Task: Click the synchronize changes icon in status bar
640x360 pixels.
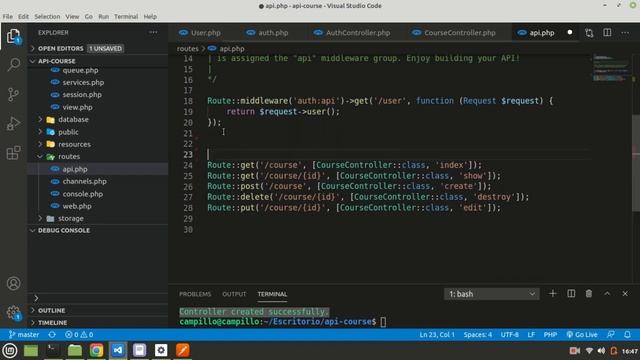Action: 52,334
